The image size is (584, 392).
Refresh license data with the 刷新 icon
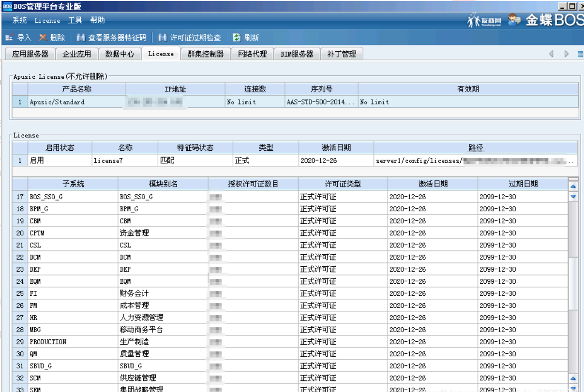pyautogui.click(x=243, y=37)
